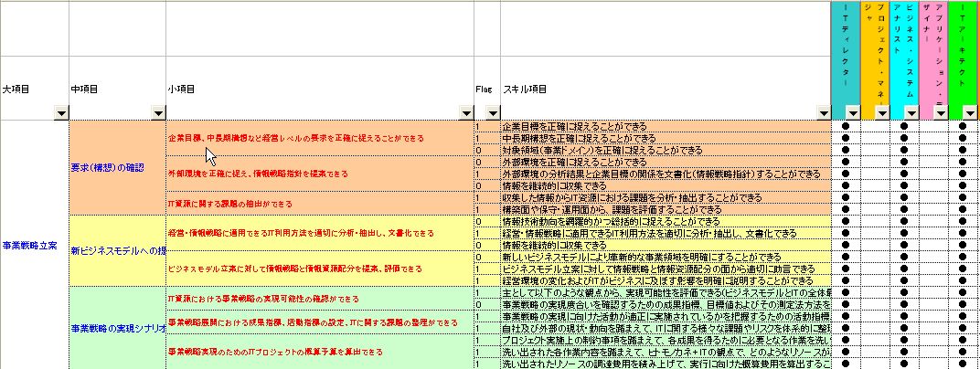This screenshot has width=980, height=369.
Task: Select the 事業戦略の実現シナリオ cell
Action: click(x=117, y=328)
